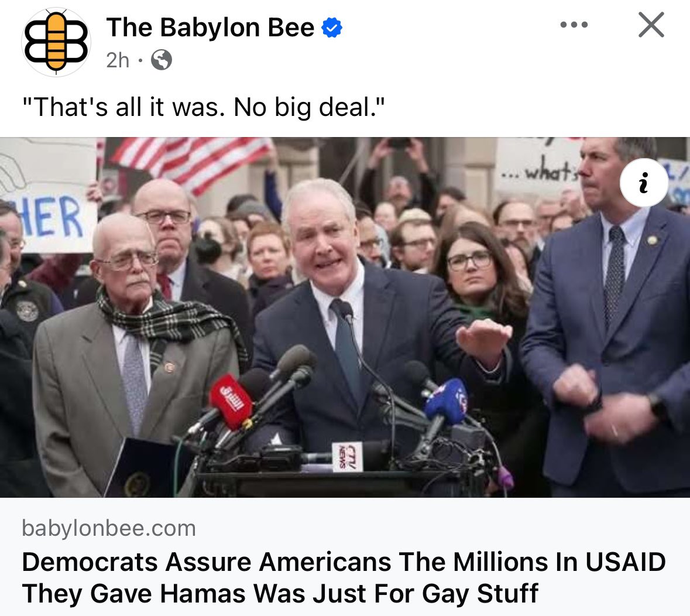
Task: Click the globe public-audience icon
Action: pyautogui.click(x=162, y=60)
